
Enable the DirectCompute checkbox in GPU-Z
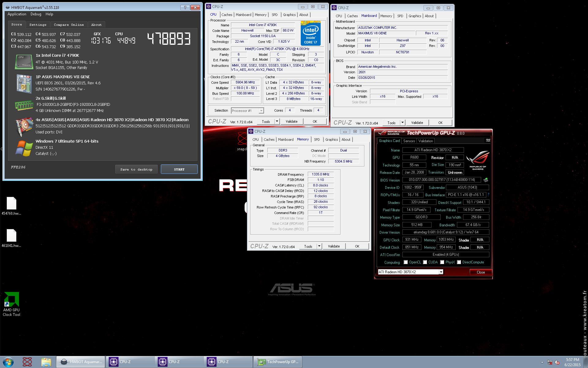(459, 262)
